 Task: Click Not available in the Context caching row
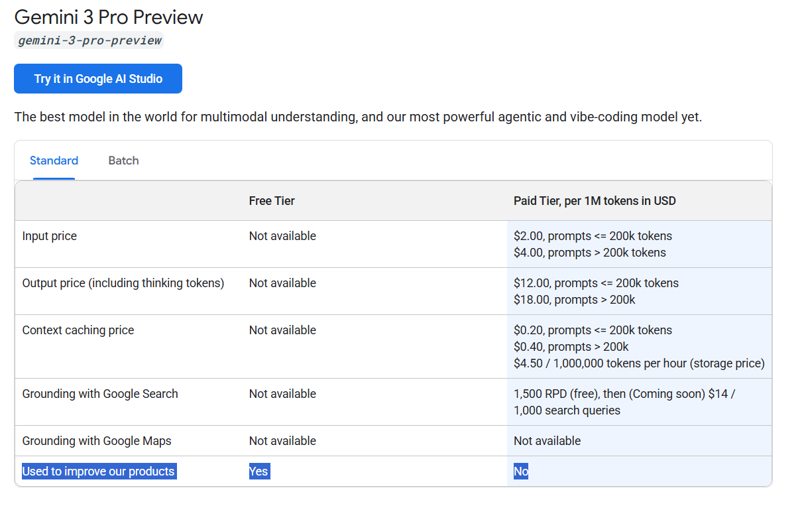(x=282, y=330)
